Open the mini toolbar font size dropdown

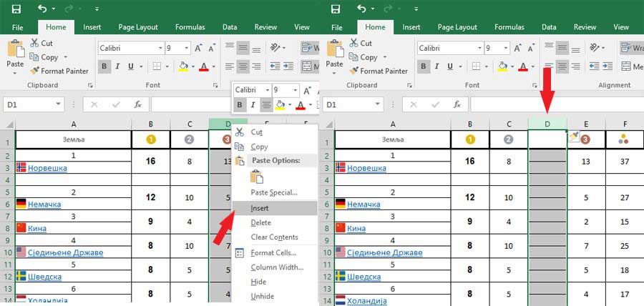pyautogui.click(x=296, y=90)
